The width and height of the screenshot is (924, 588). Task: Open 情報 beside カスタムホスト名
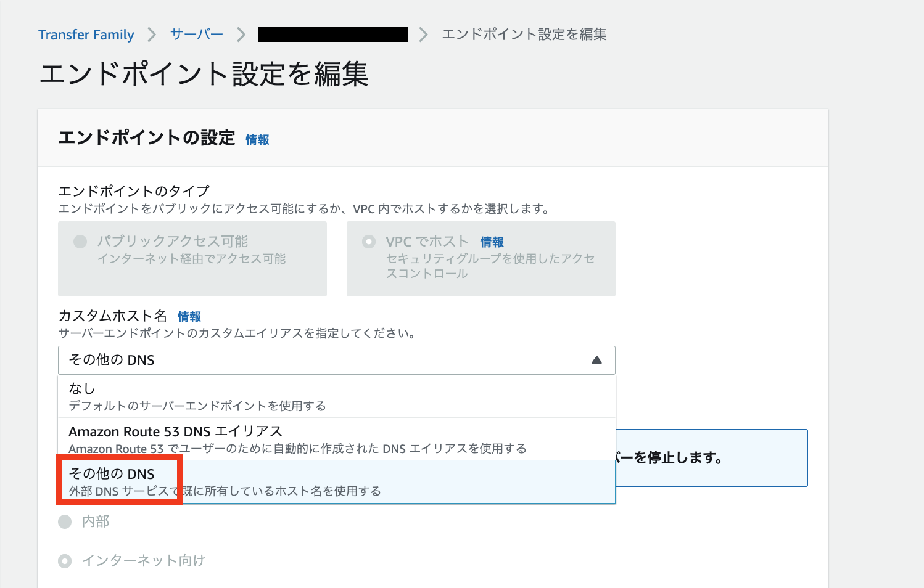tap(189, 316)
